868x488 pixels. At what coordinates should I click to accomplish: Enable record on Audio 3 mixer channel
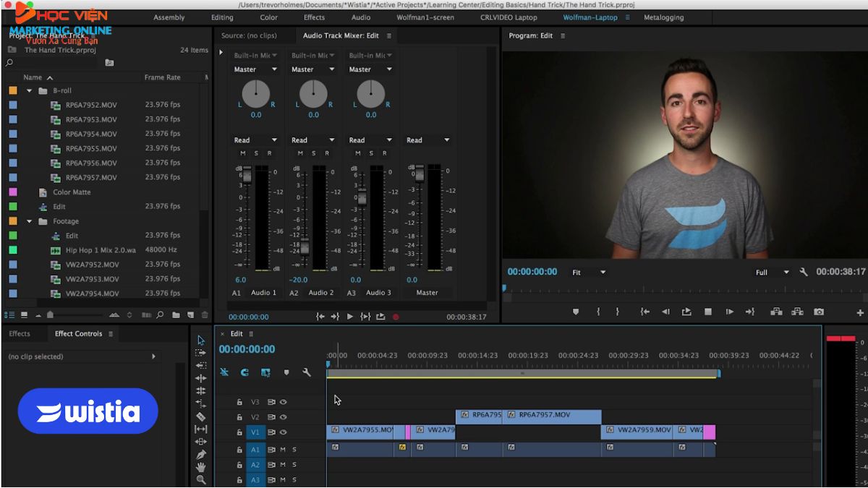point(384,153)
